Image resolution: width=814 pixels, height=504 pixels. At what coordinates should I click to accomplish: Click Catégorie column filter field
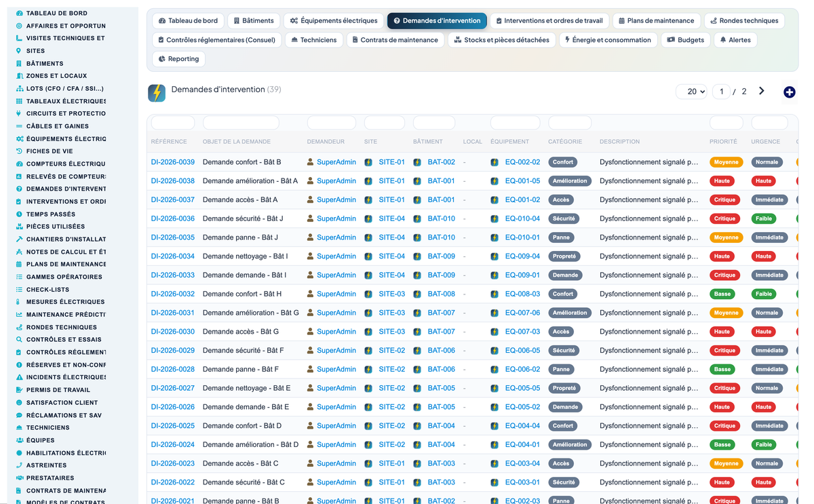pyautogui.click(x=570, y=123)
